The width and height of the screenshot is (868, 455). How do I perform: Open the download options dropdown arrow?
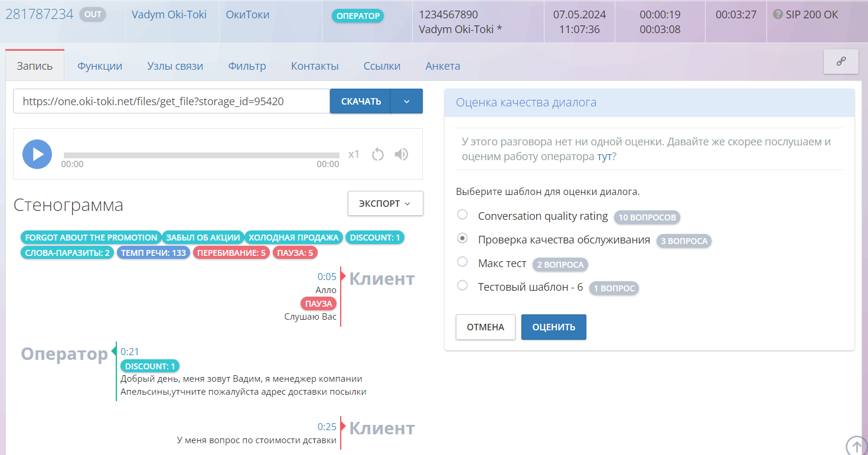(x=407, y=101)
